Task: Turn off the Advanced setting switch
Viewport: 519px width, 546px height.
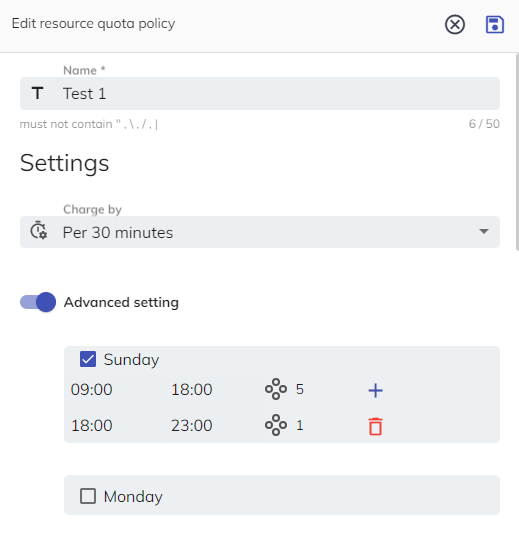Action: [38, 302]
